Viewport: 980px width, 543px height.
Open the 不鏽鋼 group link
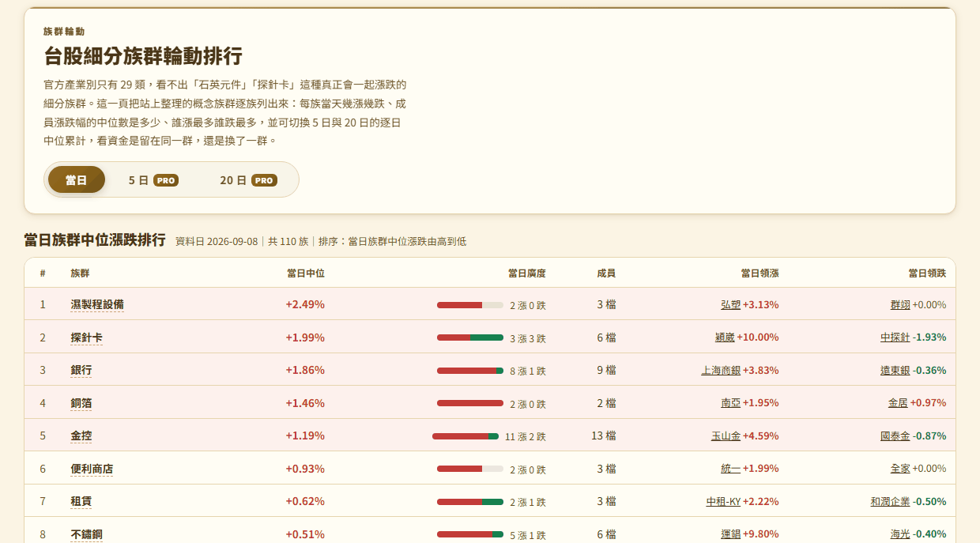point(86,534)
